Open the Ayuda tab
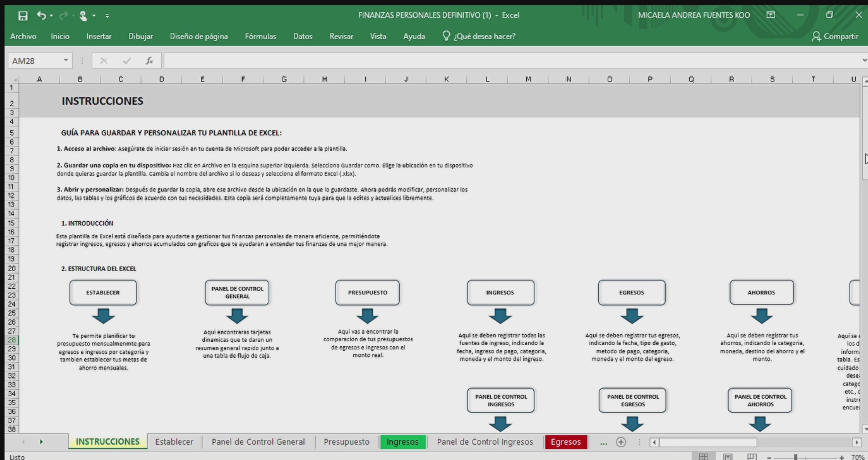This screenshot has height=460, width=868. 414,36
